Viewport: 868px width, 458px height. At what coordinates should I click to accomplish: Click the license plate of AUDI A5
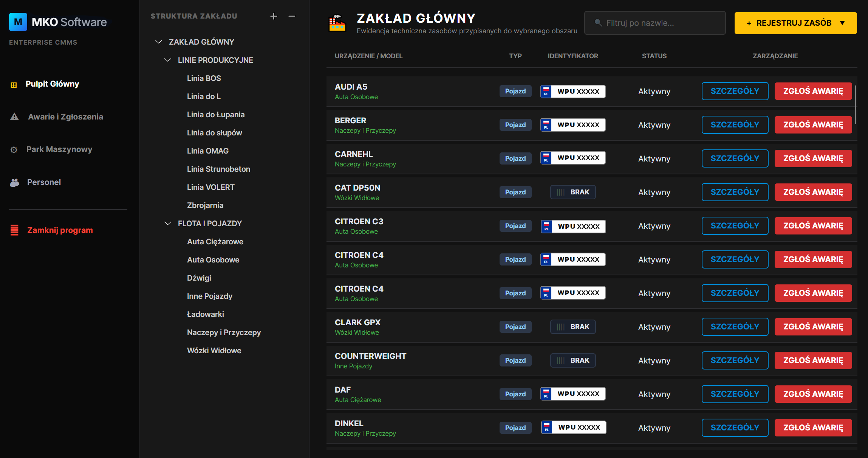click(x=573, y=91)
